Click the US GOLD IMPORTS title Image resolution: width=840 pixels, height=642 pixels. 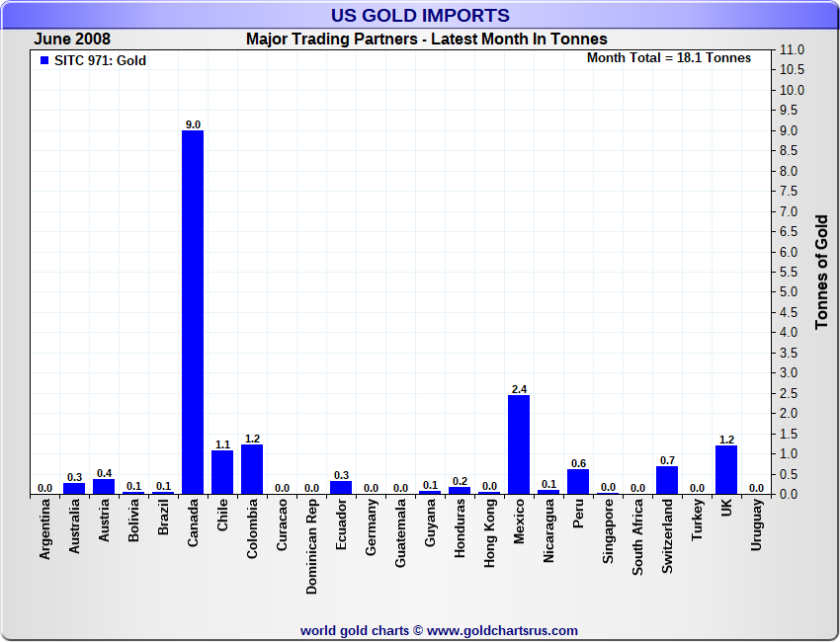click(420, 16)
